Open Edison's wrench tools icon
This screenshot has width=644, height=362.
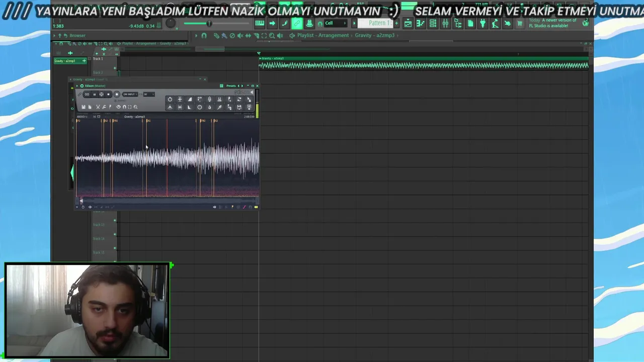(x=104, y=107)
